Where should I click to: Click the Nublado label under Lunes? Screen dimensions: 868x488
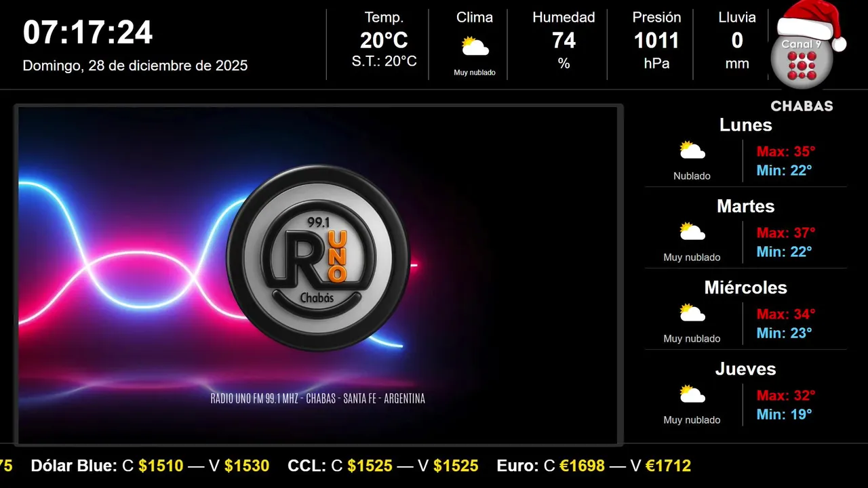point(692,176)
